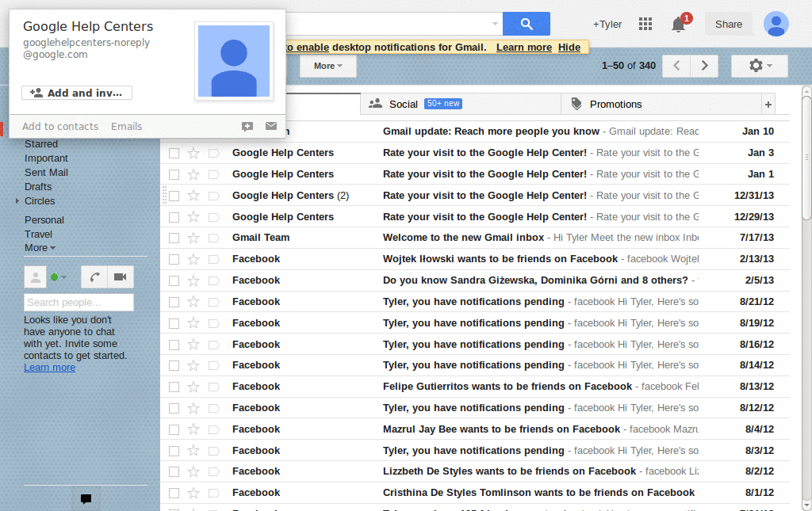The width and height of the screenshot is (812, 511).
Task: Star the Wojtek Iłowski Facebook email
Action: click(x=193, y=259)
